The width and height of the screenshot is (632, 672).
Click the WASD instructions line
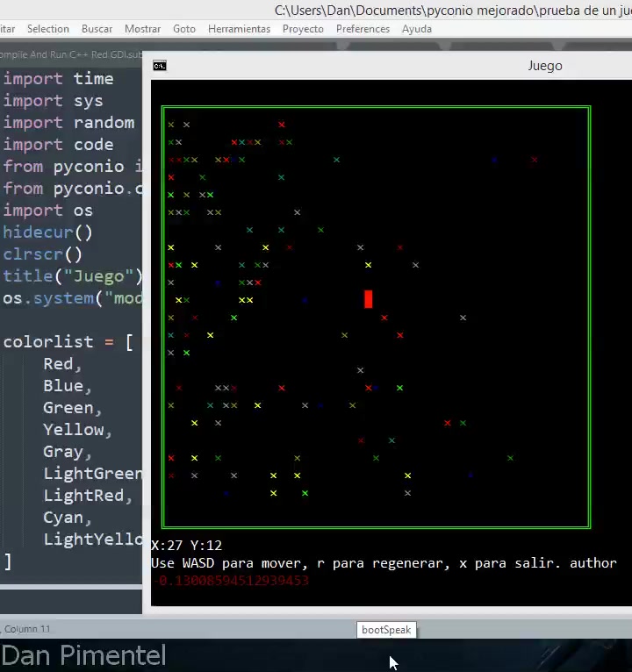[x=384, y=562]
